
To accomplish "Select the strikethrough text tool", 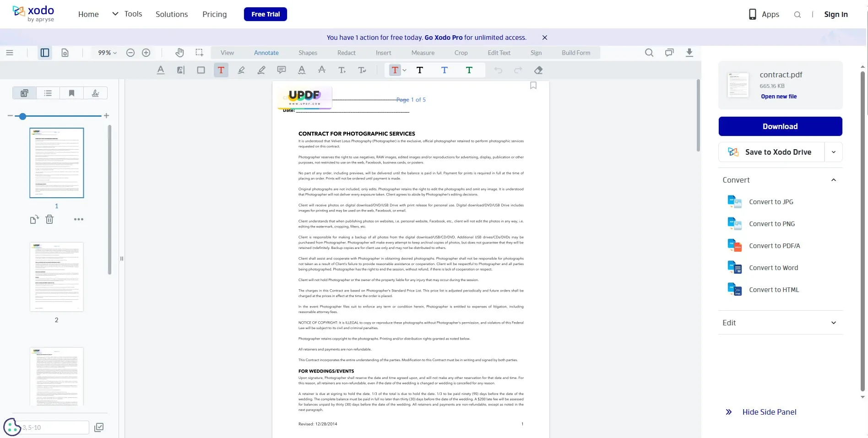I will (322, 70).
